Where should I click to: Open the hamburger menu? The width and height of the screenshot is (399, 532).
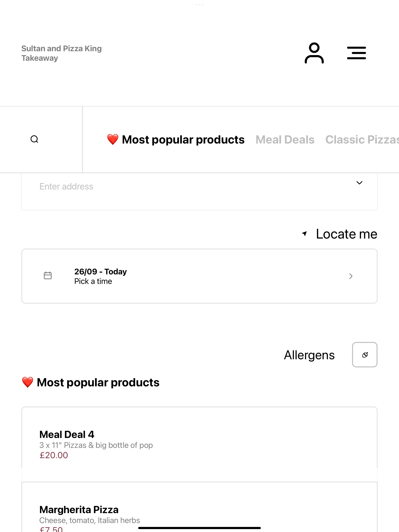click(356, 53)
